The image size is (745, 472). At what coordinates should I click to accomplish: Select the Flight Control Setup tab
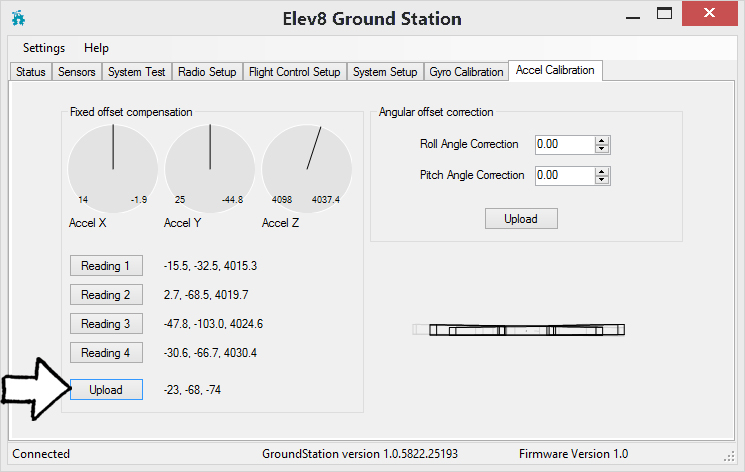click(295, 72)
